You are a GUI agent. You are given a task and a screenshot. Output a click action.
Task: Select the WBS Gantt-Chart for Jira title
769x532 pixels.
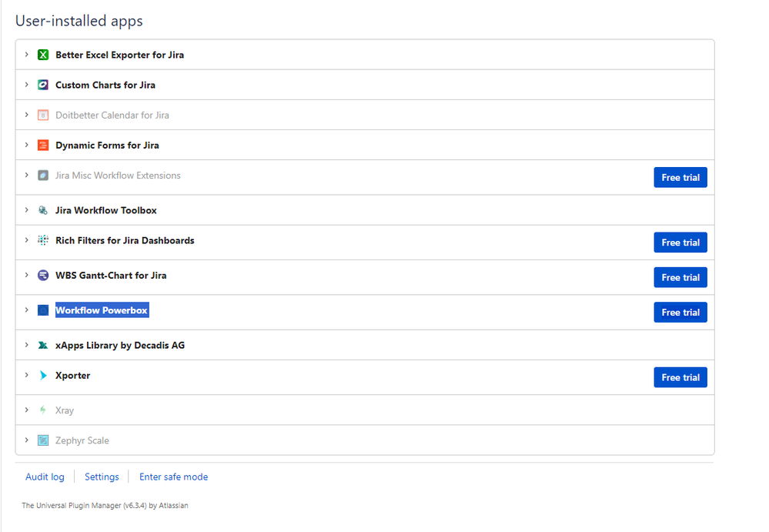(111, 276)
